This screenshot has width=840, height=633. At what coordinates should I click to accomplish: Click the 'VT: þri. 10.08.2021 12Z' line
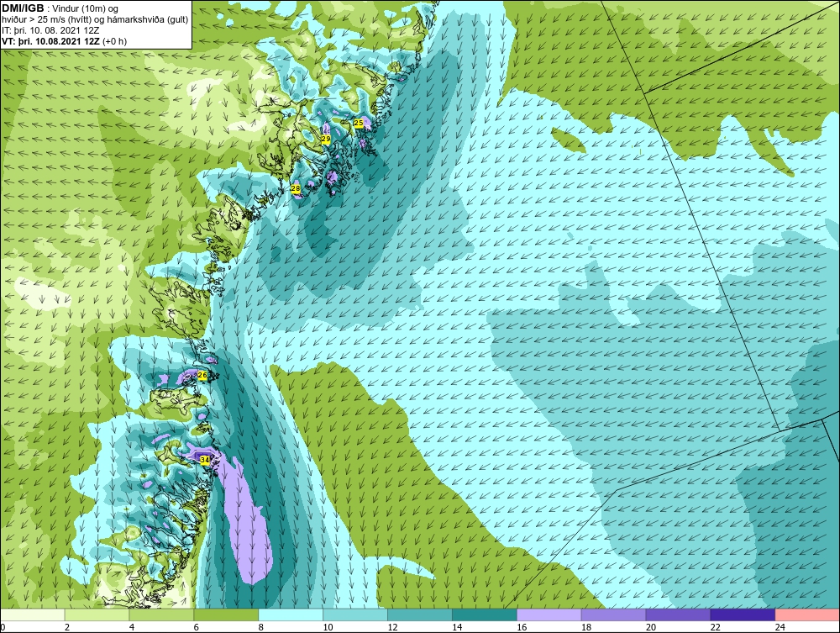(x=50, y=41)
